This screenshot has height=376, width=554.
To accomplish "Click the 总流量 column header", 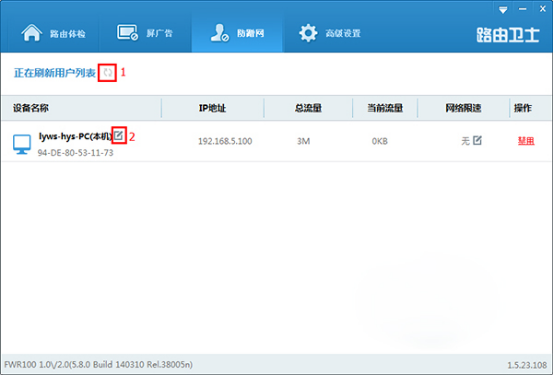I will click(x=308, y=108).
